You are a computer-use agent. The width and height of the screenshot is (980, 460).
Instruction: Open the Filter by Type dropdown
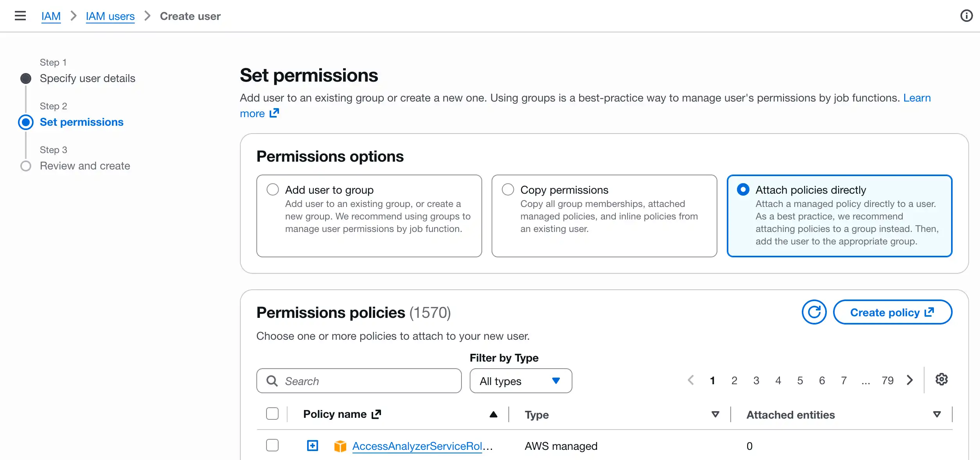click(x=521, y=381)
